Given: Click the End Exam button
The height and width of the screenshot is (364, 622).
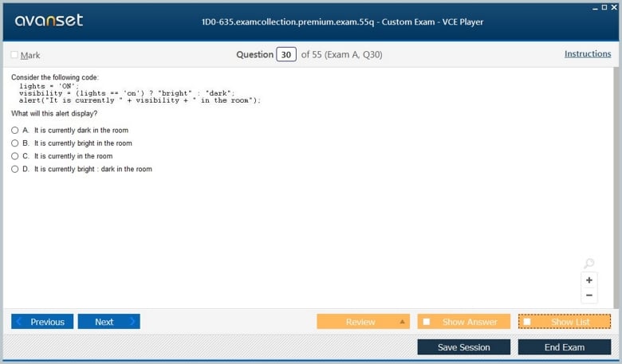Looking at the screenshot, I should point(565,347).
